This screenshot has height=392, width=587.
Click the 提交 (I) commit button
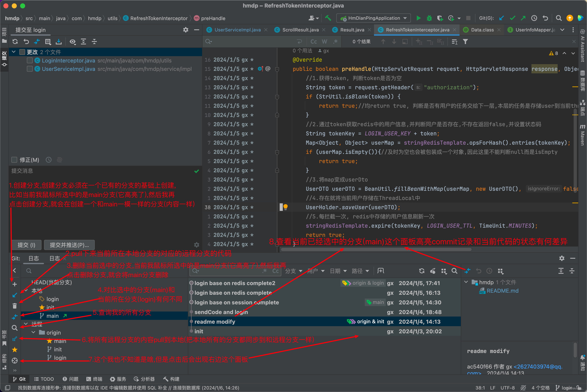click(26, 245)
